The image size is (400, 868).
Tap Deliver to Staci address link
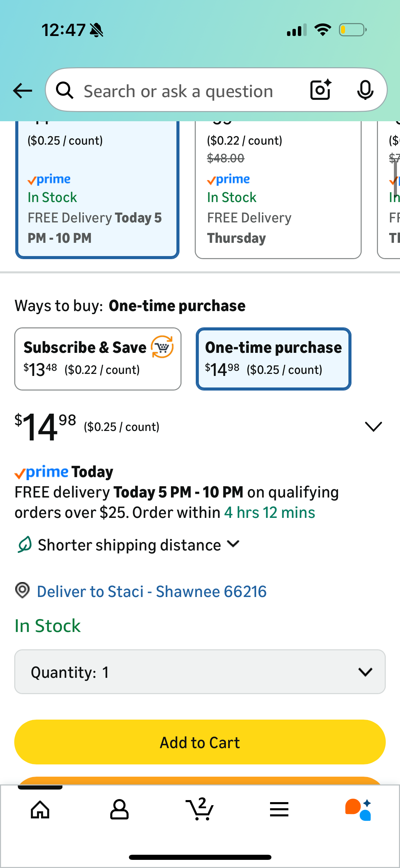(151, 592)
